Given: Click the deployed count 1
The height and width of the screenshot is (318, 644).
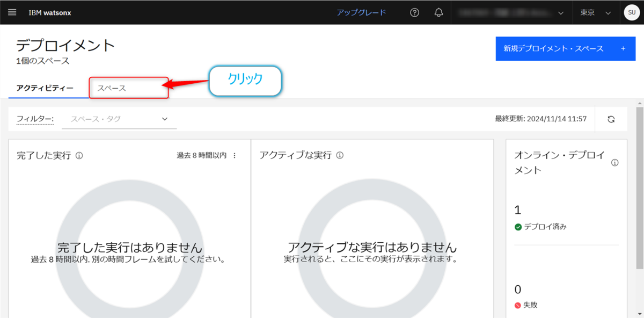Looking at the screenshot, I should (x=518, y=210).
